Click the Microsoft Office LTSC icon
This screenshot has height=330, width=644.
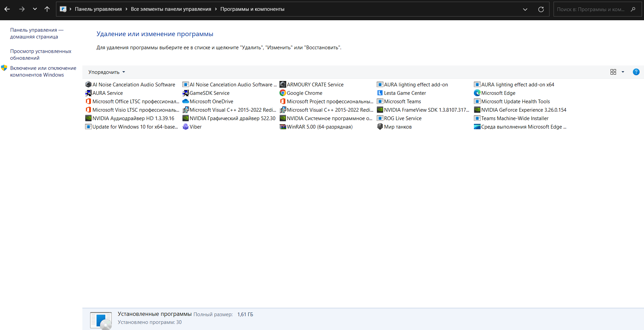88,102
